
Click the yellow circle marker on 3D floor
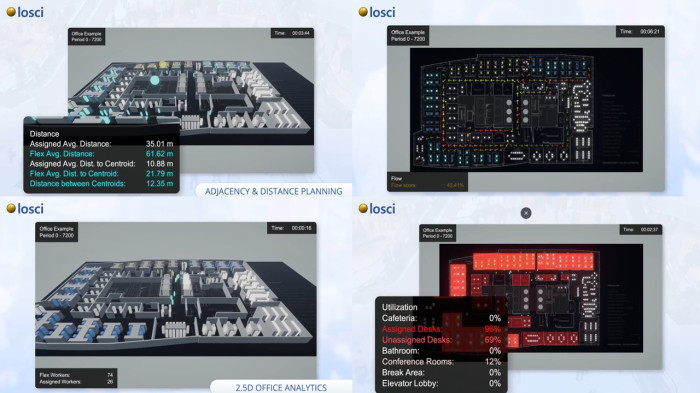(x=163, y=65)
